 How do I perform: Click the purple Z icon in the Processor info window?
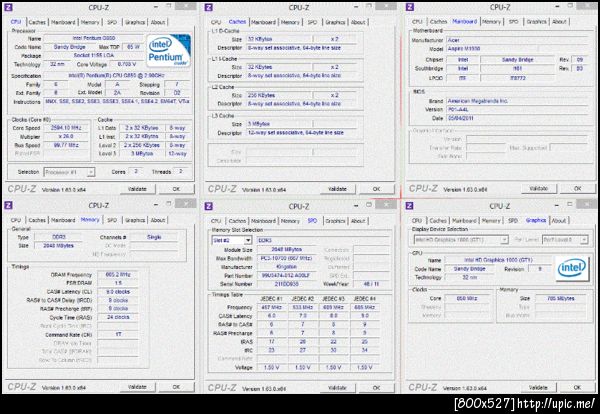[8, 7]
